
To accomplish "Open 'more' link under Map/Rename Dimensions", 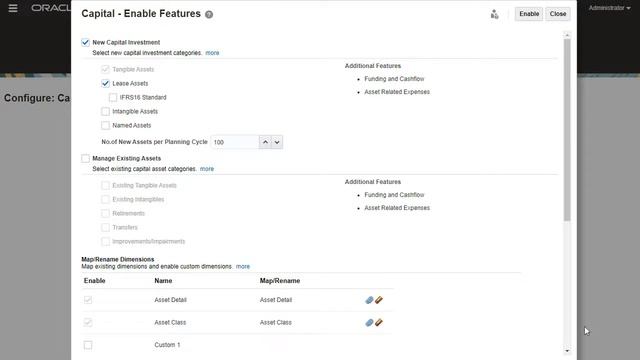I will (x=243, y=266).
